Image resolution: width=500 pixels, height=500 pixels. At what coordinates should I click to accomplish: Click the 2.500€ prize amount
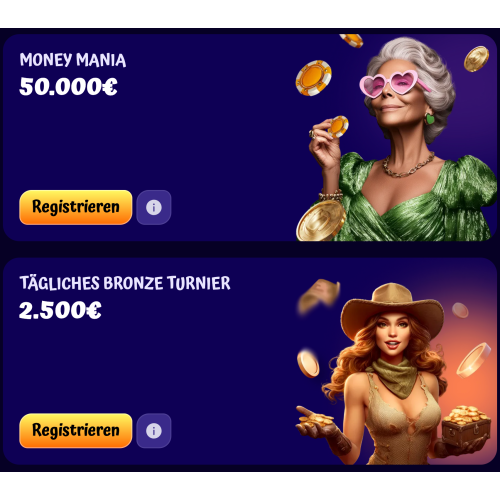click(x=60, y=310)
